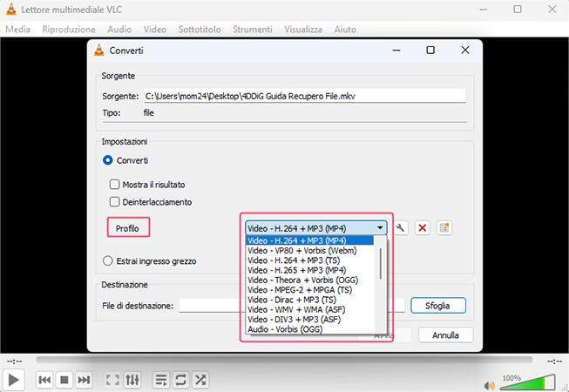Screen dimensions: 569x392
Task: Delete selected profile with red X icon
Action: pos(423,228)
